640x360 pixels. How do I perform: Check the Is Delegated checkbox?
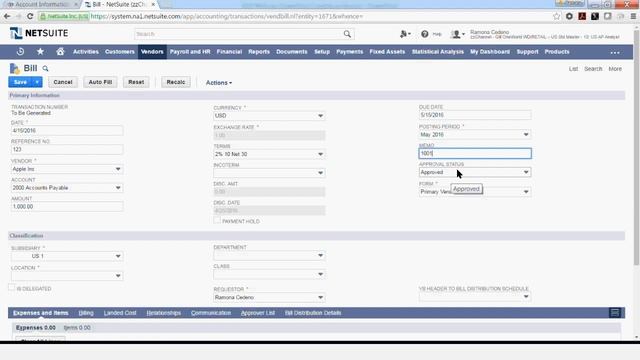pyautogui.click(x=11, y=288)
